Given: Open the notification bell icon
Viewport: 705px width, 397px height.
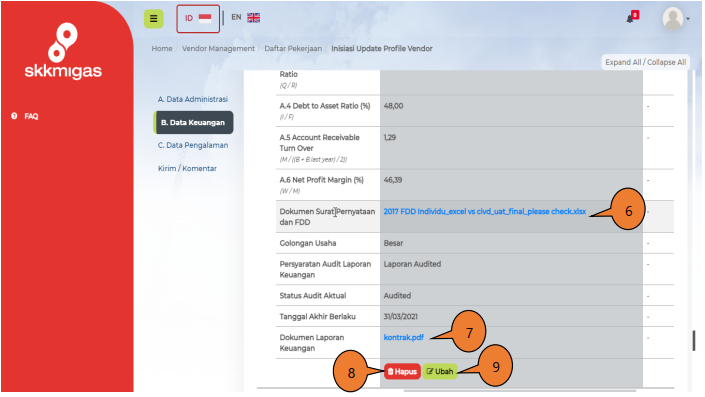Looking at the screenshot, I should point(632,18).
